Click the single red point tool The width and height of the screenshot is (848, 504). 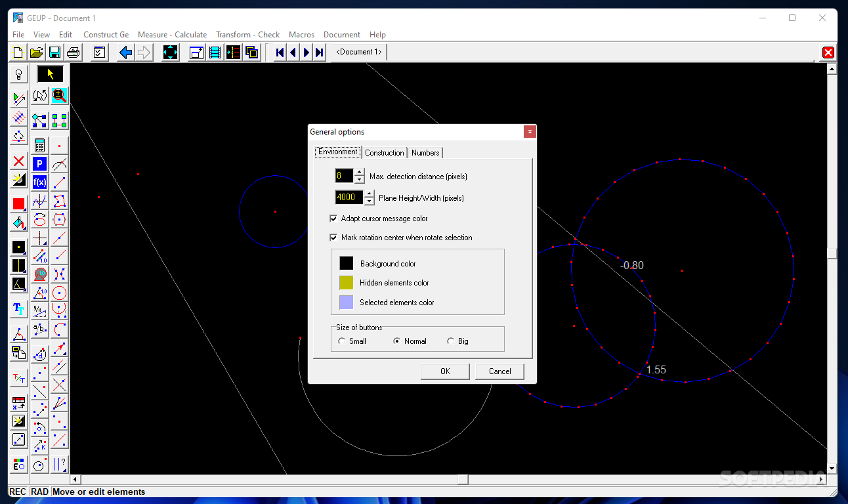(60, 146)
